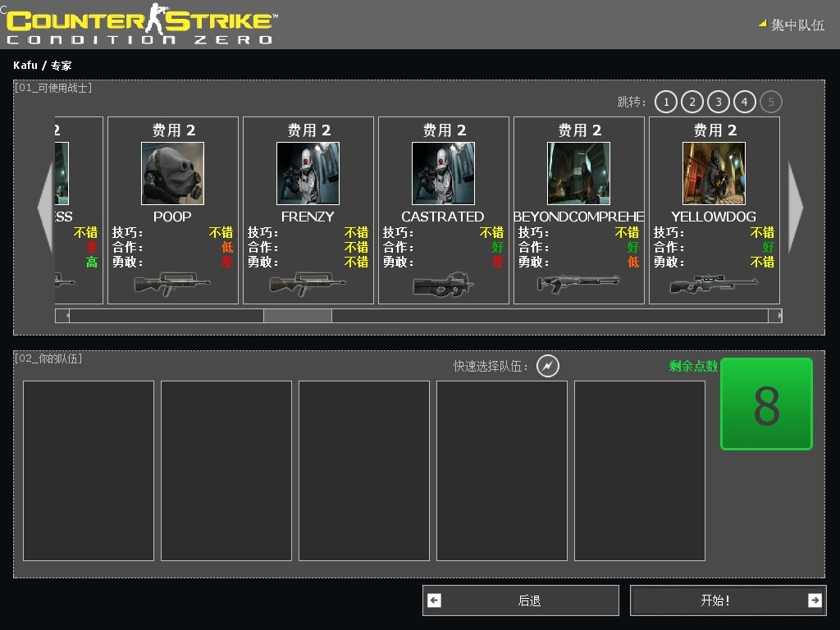Screen dimensions: 840x630
Task: Click YELLOWDOG's sniper rifle icon
Action: pos(714,283)
